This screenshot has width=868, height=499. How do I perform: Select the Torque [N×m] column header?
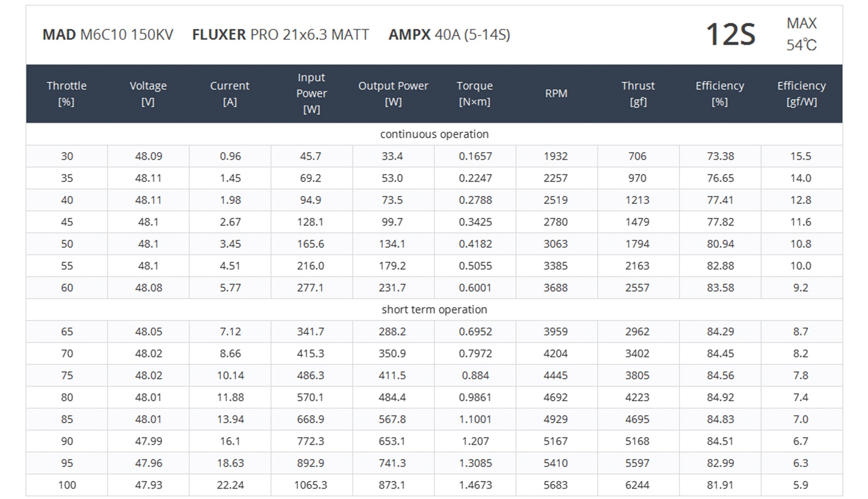pos(475,93)
